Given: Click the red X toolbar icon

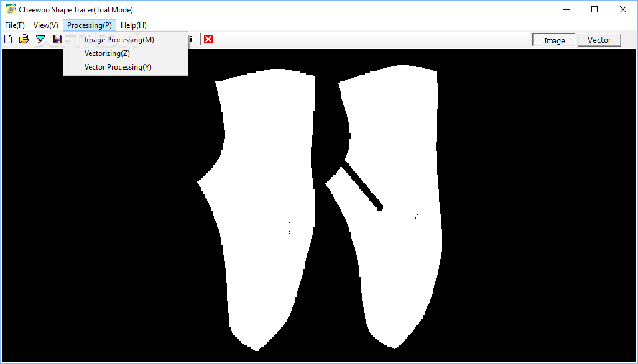Looking at the screenshot, I should tap(208, 39).
